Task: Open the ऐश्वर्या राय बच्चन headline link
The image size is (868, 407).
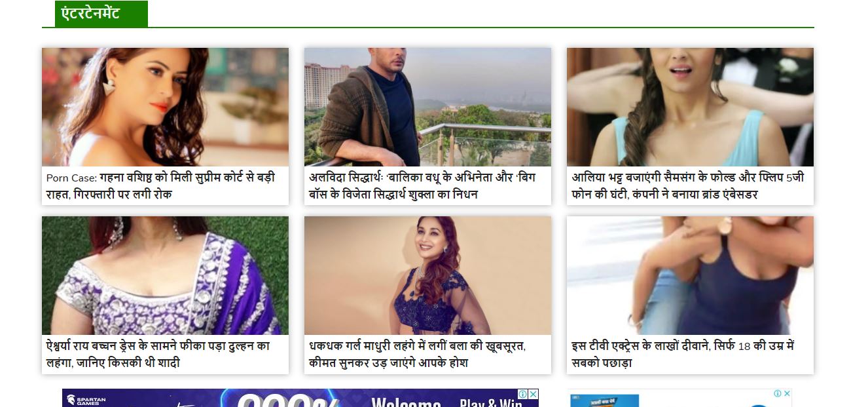Action: 158,354
